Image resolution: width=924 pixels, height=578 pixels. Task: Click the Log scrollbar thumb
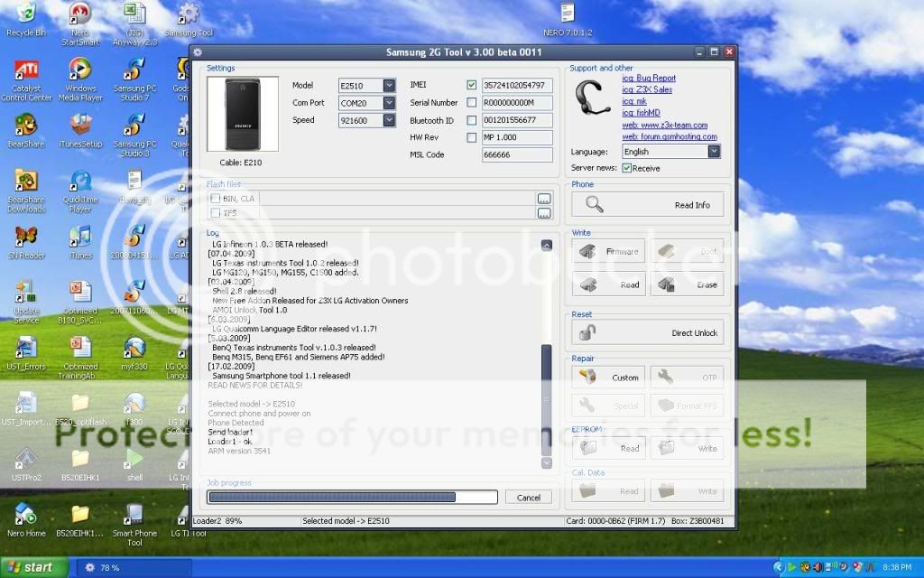click(x=546, y=400)
